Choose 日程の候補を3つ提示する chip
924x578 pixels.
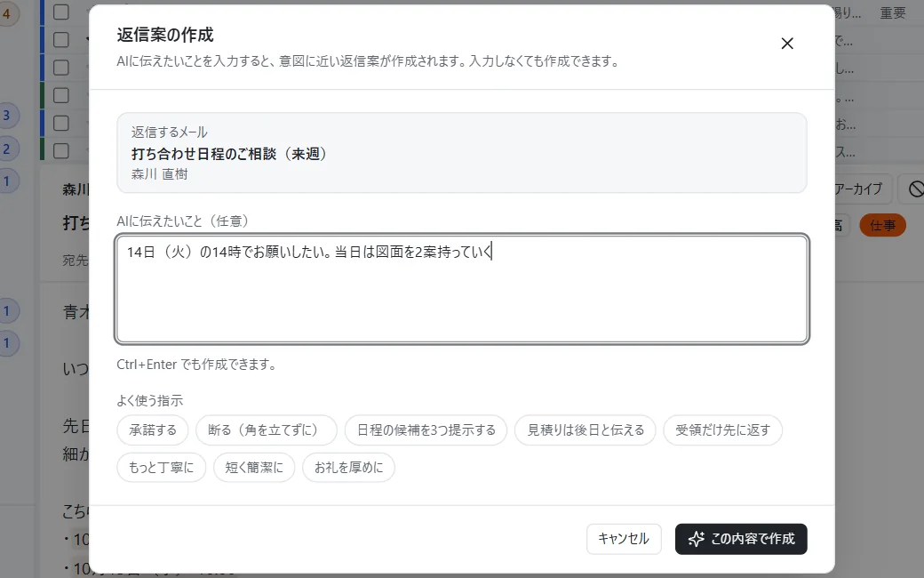tap(426, 430)
